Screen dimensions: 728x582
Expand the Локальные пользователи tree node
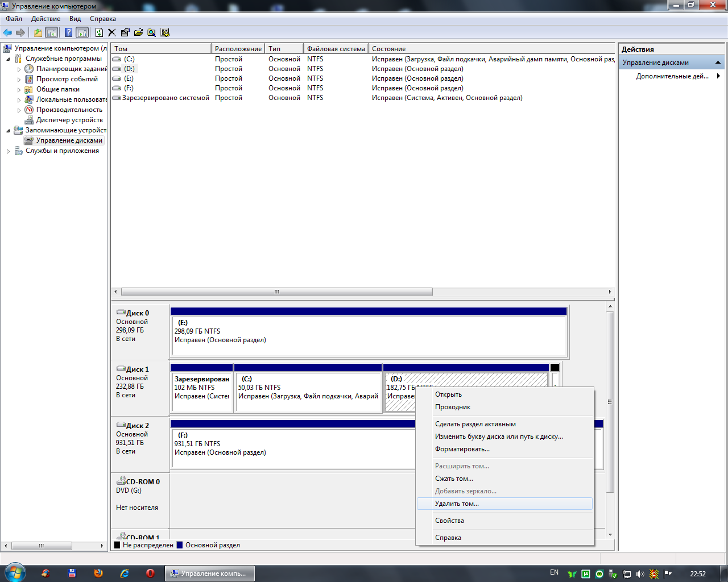click(x=19, y=99)
